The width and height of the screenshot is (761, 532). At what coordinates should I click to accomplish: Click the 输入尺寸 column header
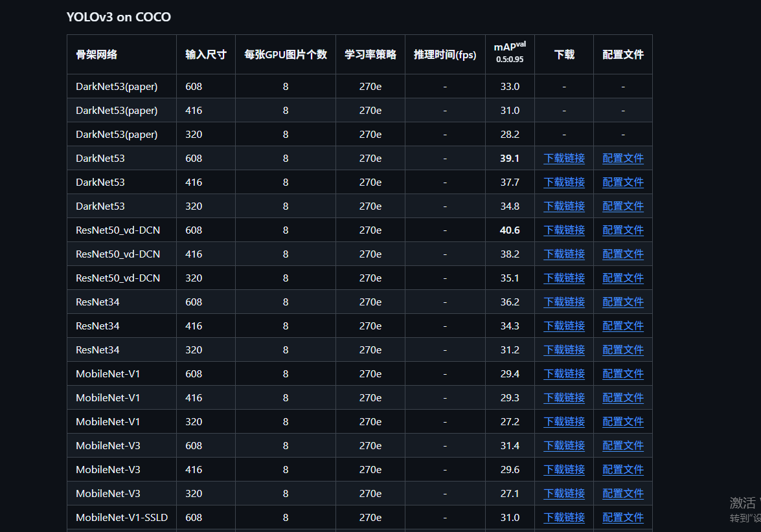click(x=206, y=54)
